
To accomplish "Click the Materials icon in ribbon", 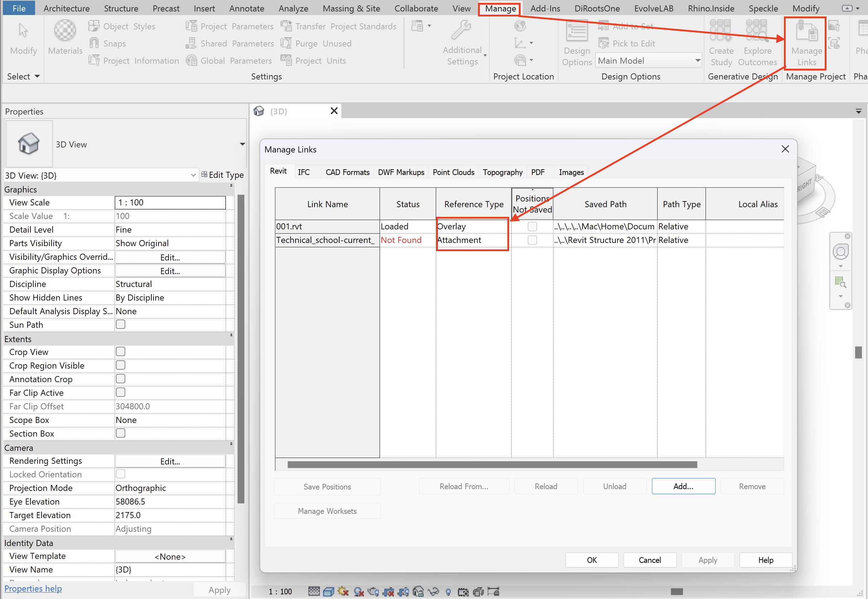I will point(65,31).
